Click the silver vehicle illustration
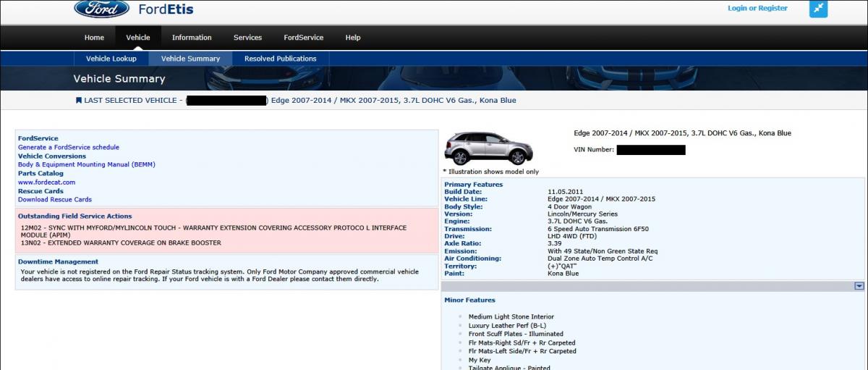Image resolution: width=868 pixels, height=370 pixels. tap(488, 148)
